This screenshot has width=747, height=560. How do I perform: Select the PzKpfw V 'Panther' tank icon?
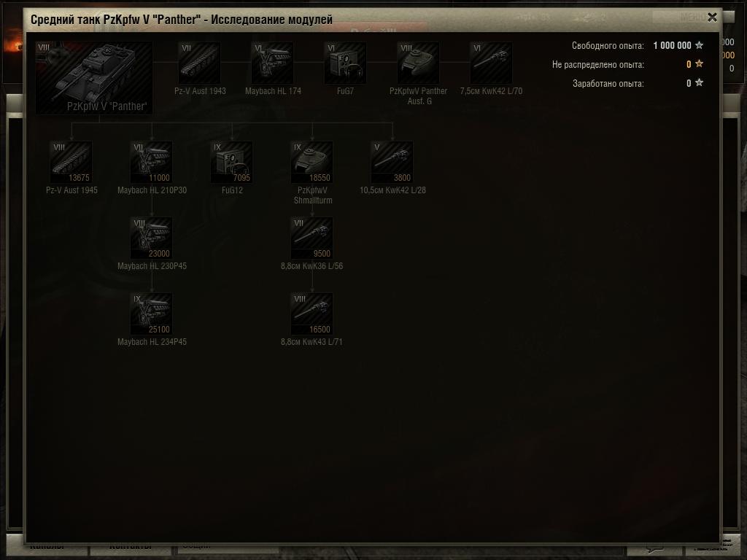pos(94,77)
